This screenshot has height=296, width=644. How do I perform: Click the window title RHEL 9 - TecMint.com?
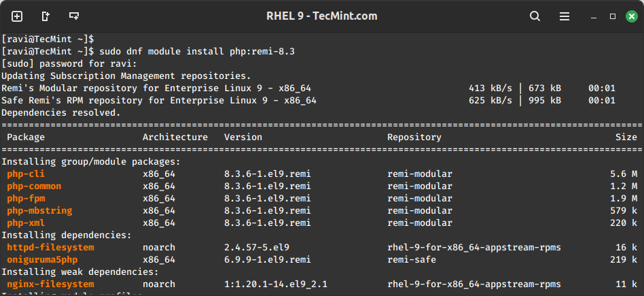coord(321,16)
